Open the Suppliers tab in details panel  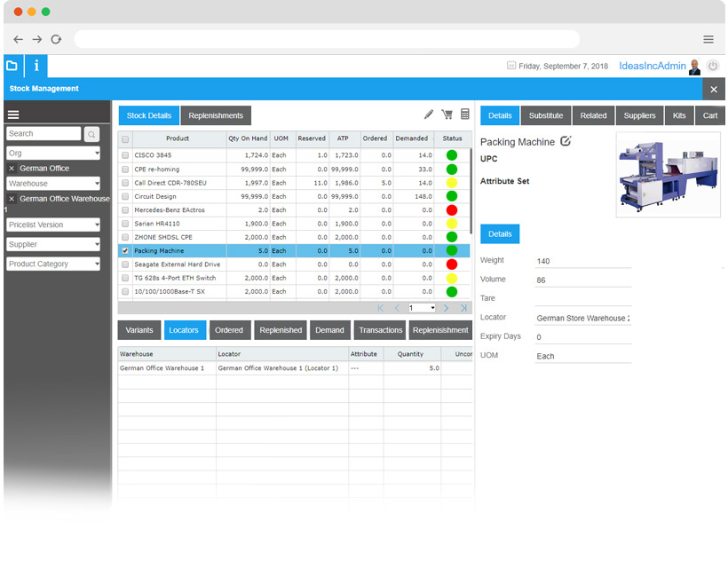[639, 115]
